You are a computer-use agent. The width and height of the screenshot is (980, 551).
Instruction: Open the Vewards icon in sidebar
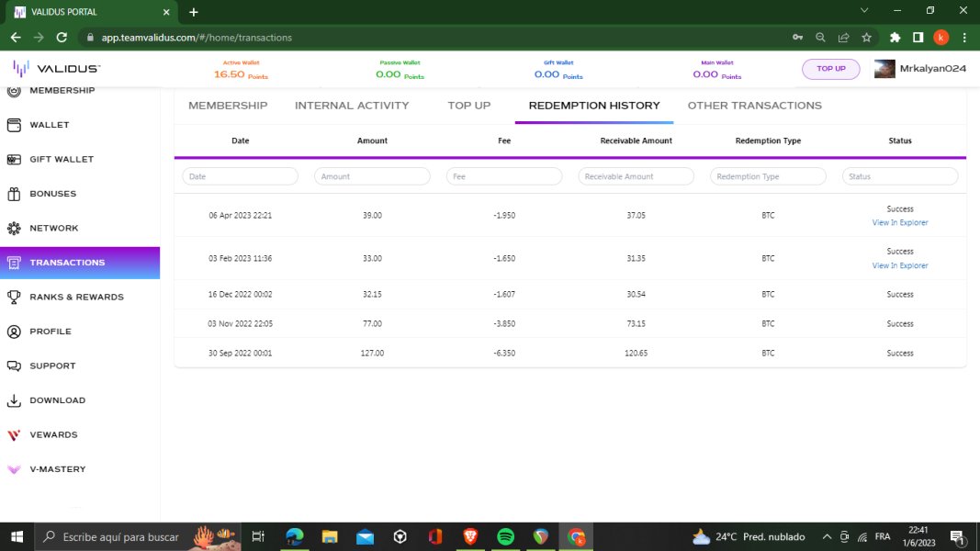coord(14,434)
